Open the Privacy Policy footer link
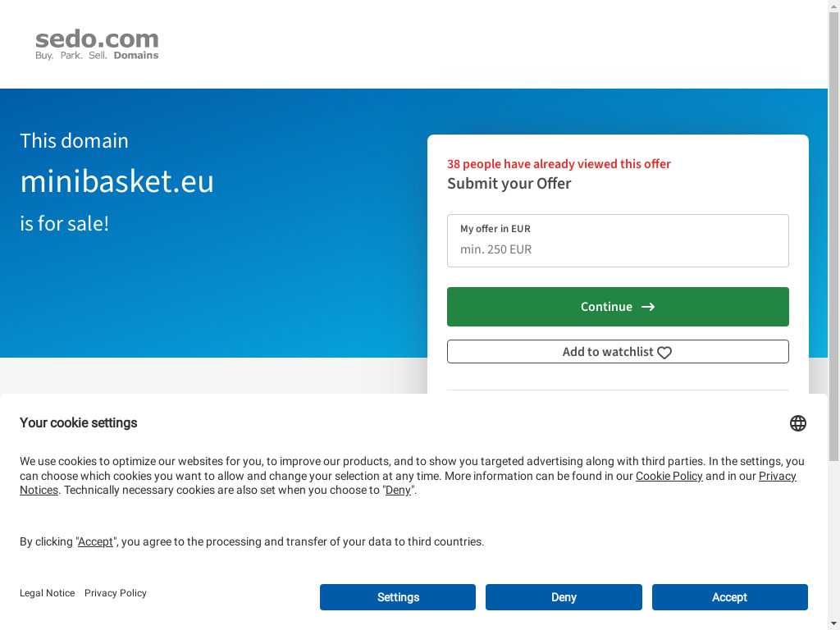This screenshot has height=630, width=840. click(115, 593)
